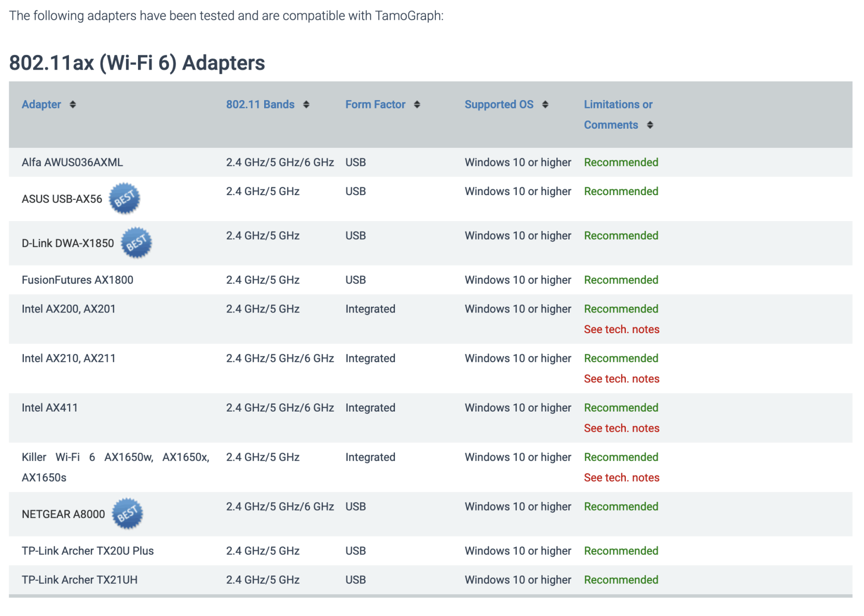Click BEST badge next to ASUS USB-AX56
The width and height of the screenshot is (864, 616).
pyautogui.click(x=125, y=198)
